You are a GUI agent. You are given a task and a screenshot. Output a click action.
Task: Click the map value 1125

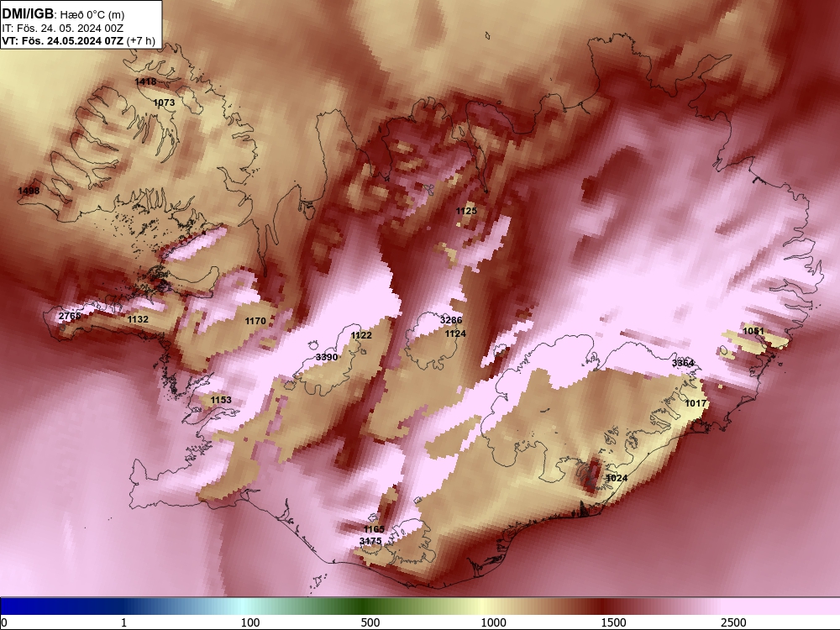click(x=466, y=211)
